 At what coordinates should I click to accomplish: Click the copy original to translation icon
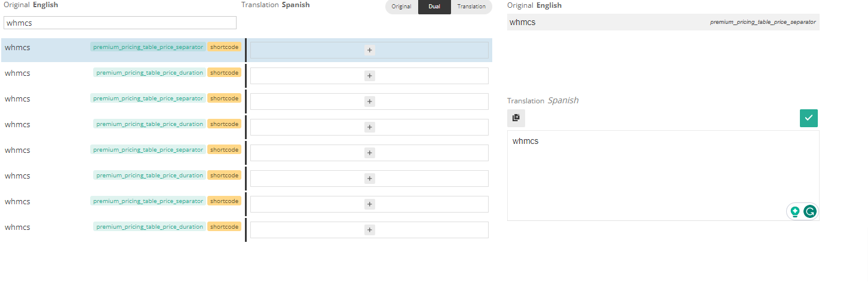pos(516,118)
